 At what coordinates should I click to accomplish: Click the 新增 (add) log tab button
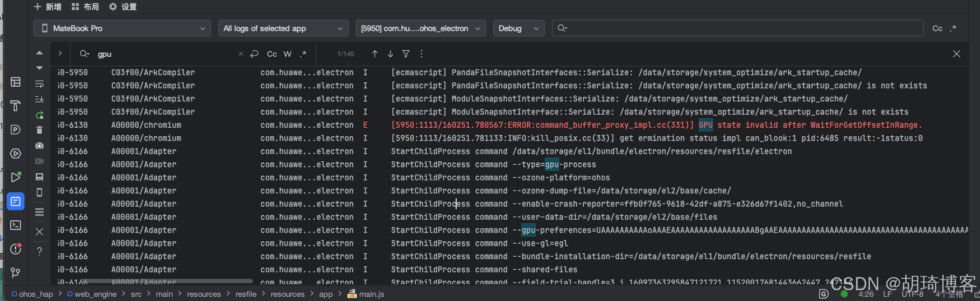[x=48, y=7]
